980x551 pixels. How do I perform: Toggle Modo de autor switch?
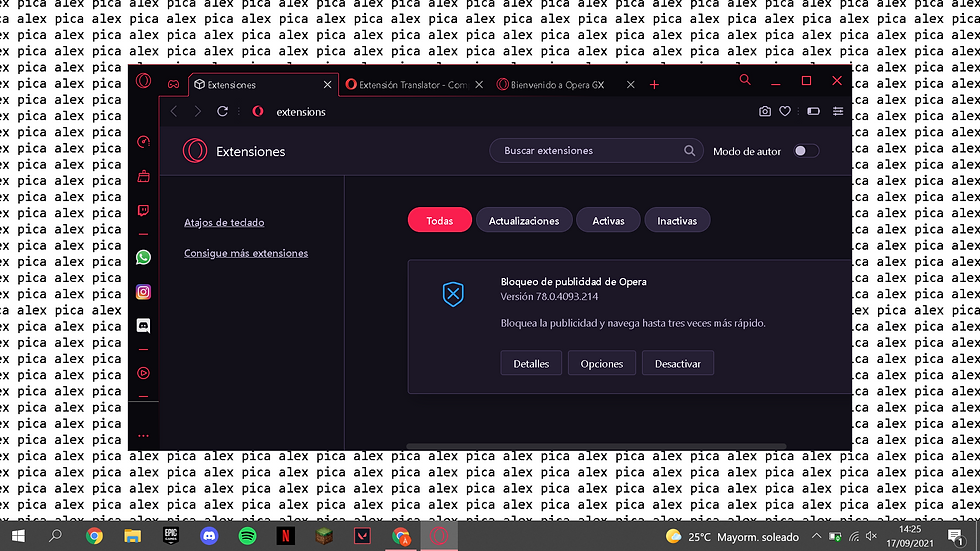click(x=806, y=151)
